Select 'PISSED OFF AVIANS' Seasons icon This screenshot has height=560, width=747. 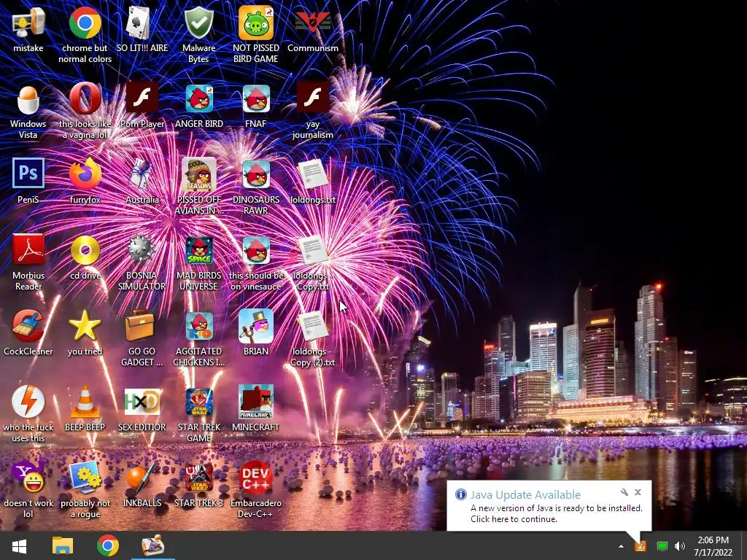199,174
